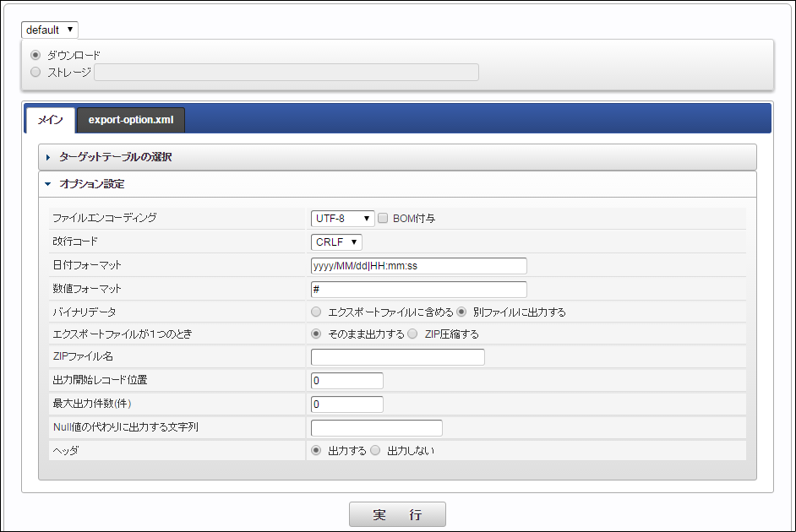
Task: Open the CRLF line break dropdown
Action: coord(336,242)
